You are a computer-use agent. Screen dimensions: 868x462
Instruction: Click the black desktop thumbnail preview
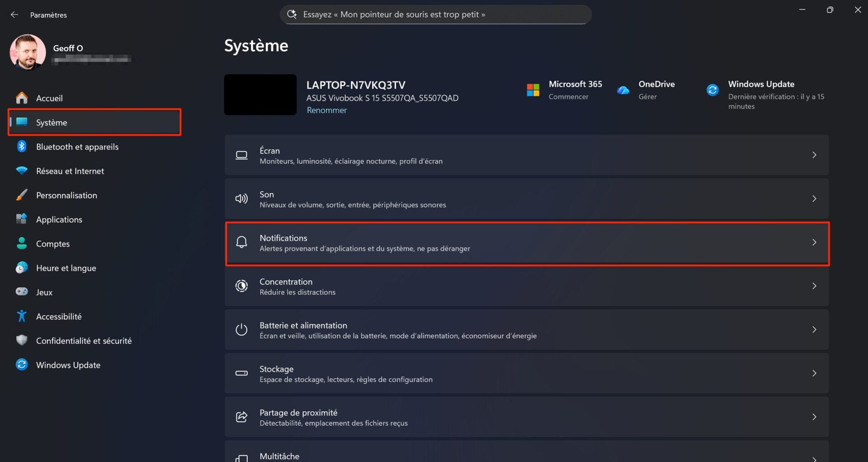[260, 95]
